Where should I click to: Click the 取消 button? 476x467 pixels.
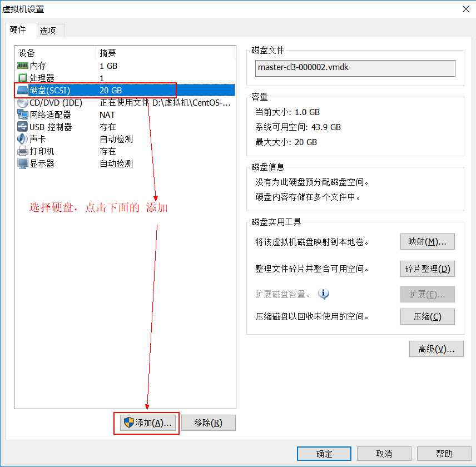(384, 454)
